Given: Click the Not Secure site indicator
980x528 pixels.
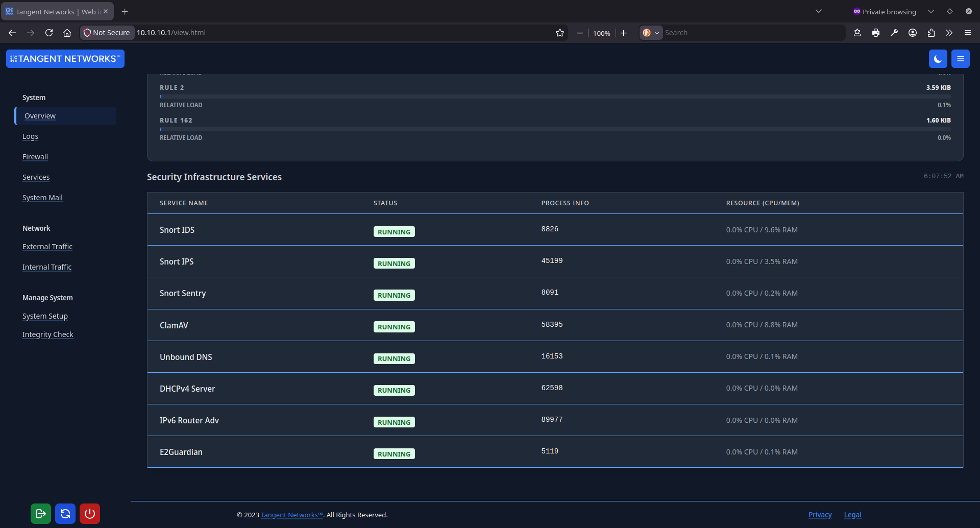Looking at the screenshot, I should pyautogui.click(x=107, y=33).
